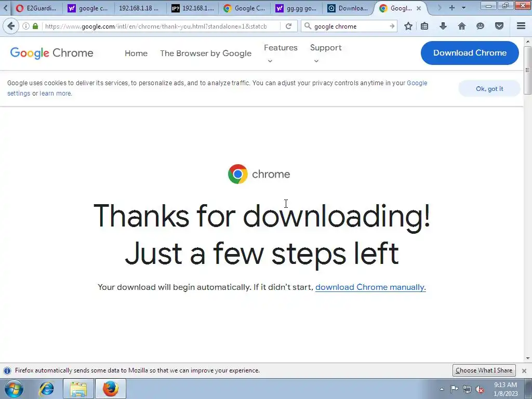The height and width of the screenshot is (399, 532).
Task: Switch to 'google c...' Yahoo tab
Action: point(88,8)
